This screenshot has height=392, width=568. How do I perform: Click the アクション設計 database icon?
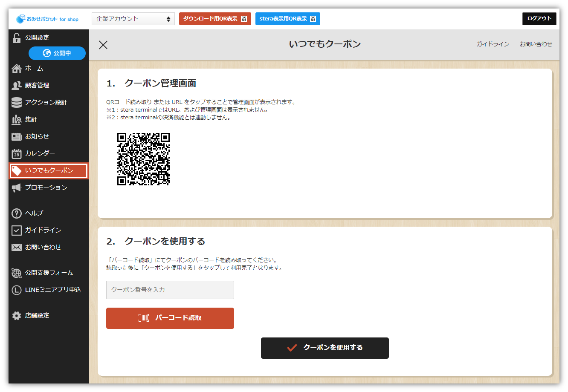17,103
